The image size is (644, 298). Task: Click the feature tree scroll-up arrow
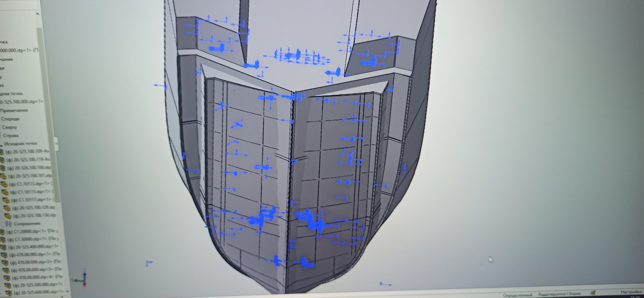(37, 14)
